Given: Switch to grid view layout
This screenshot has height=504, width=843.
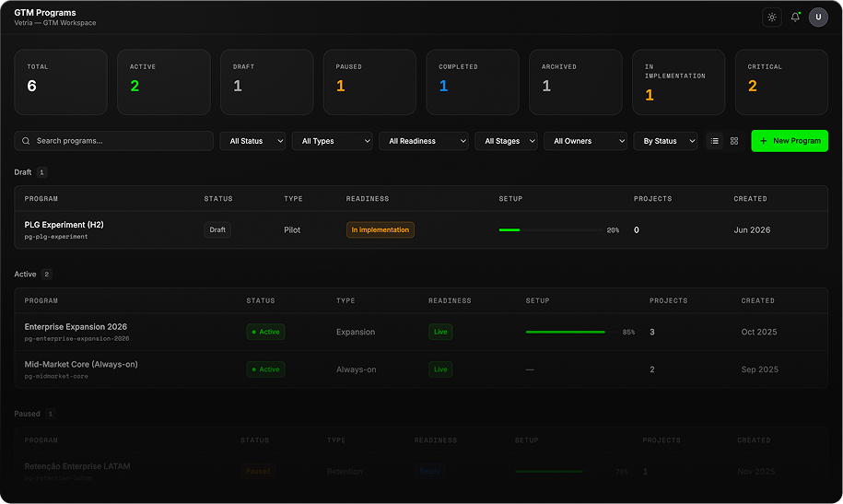Looking at the screenshot, I should pos(734,141).
